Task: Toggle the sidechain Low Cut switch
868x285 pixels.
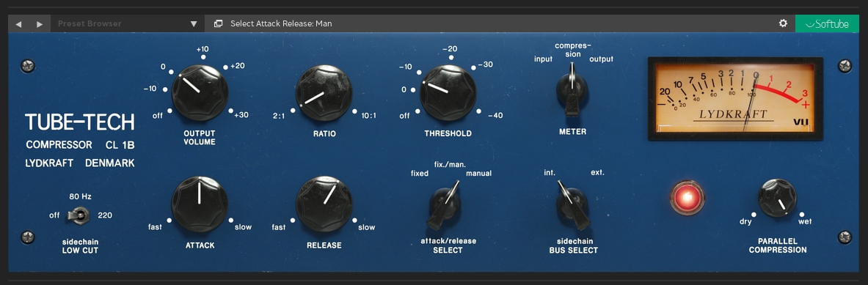Action: point(78,215)
